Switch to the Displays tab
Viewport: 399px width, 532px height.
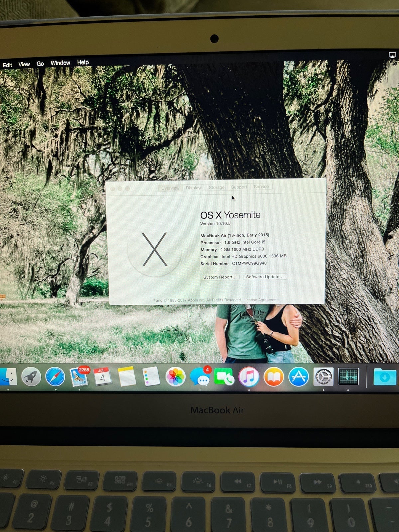pyautogui.click(x=194, y=188)
